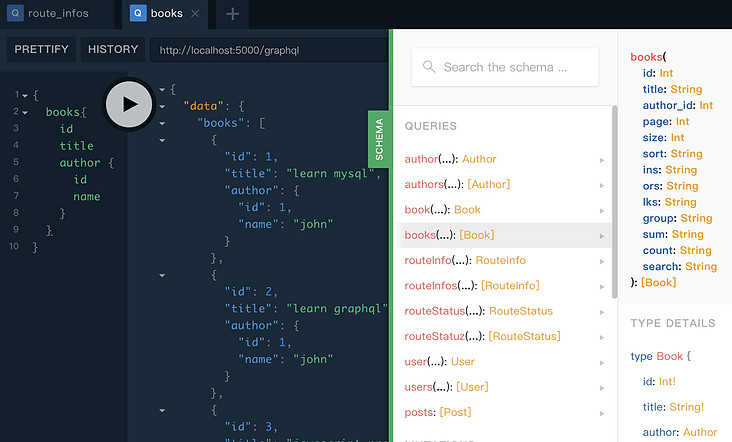Run the query with the play button

pos(129,104)
